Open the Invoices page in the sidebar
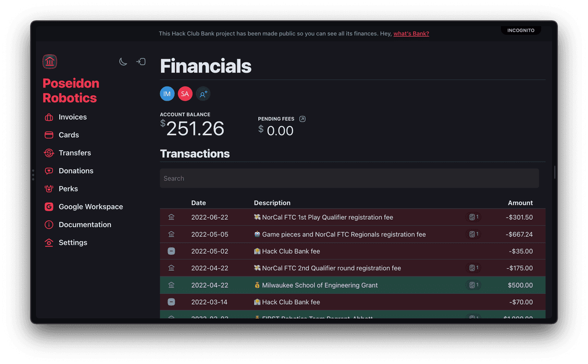The width and height of the screenshot is (588, 364). coord(72,117)
